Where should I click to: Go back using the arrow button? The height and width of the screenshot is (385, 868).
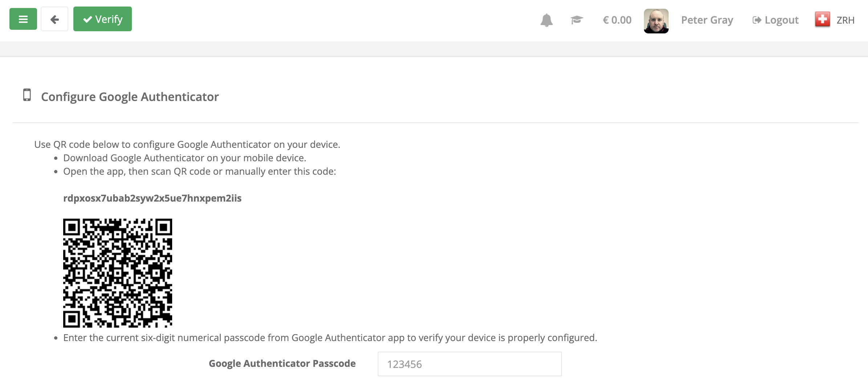coord(54,19)
